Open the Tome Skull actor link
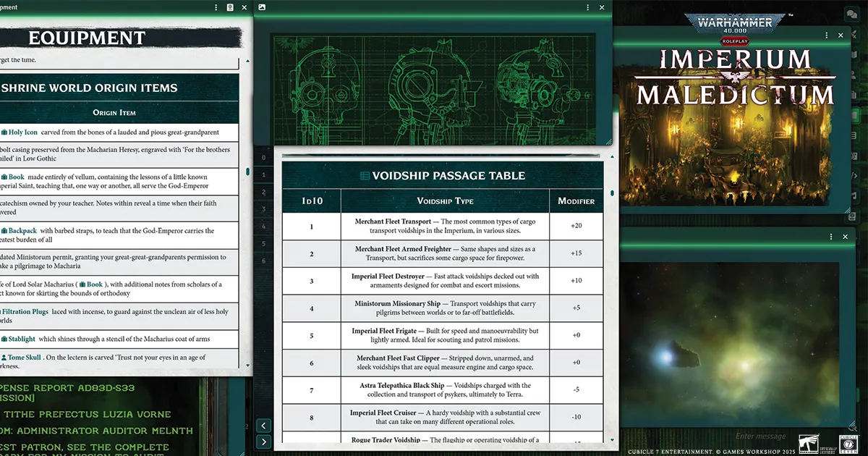Screen dimensions: 868x456 point(20,358)
